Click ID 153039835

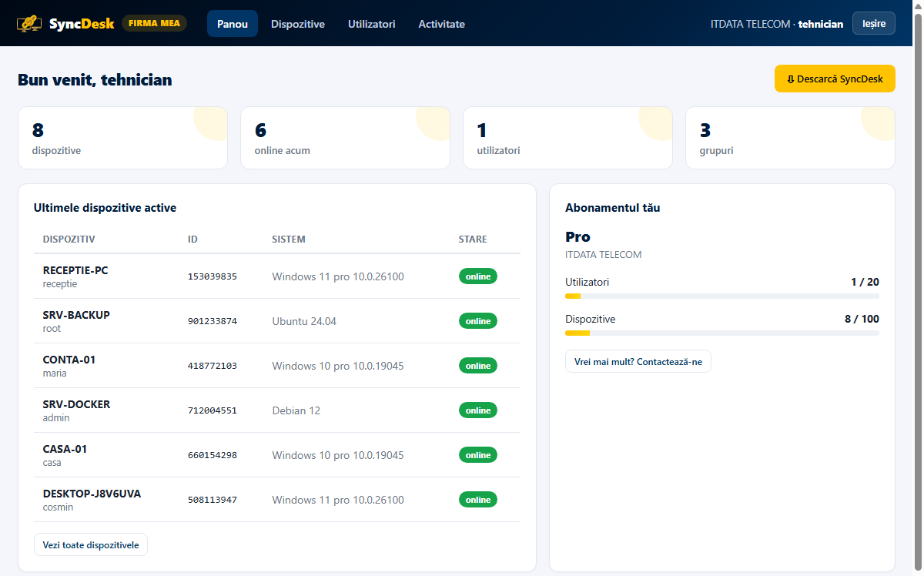213,276
